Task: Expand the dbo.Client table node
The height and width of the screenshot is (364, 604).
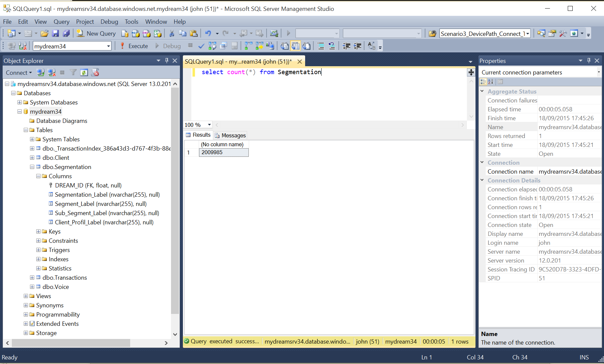Action: [32, 158]
